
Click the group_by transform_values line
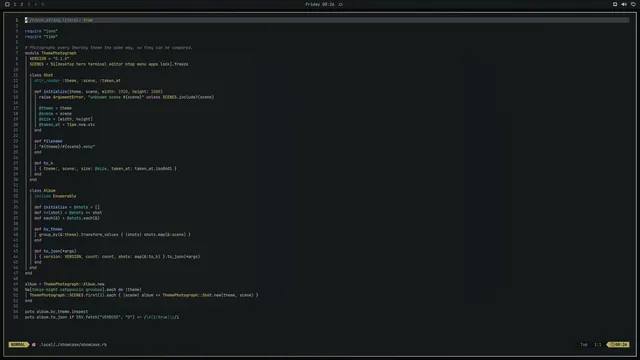pos(115,235)
